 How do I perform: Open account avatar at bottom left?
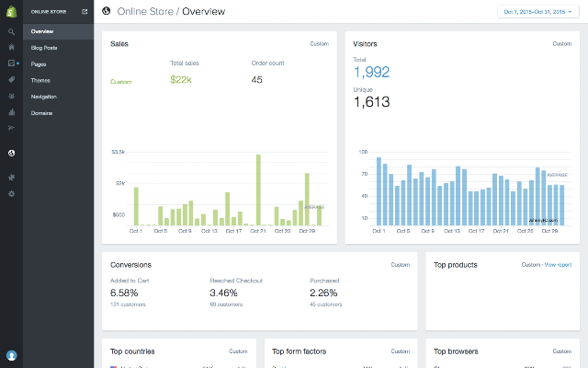pos(12,355)
